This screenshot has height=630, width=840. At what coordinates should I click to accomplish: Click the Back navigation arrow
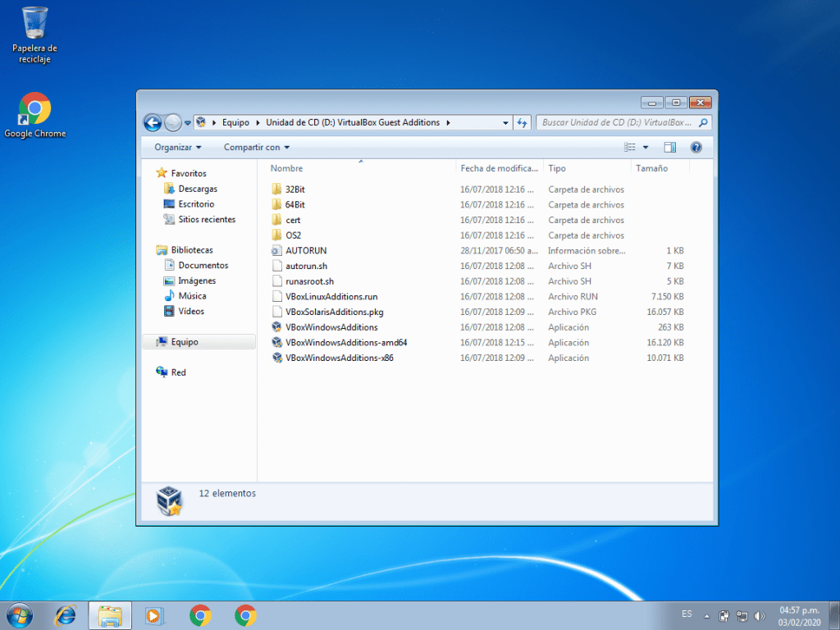tap(153, 123)
